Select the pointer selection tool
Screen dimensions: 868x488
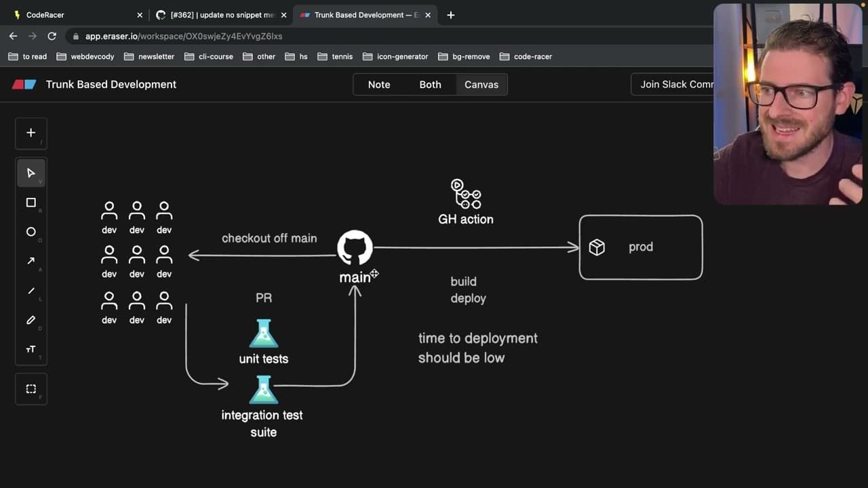tap(31, 173)
